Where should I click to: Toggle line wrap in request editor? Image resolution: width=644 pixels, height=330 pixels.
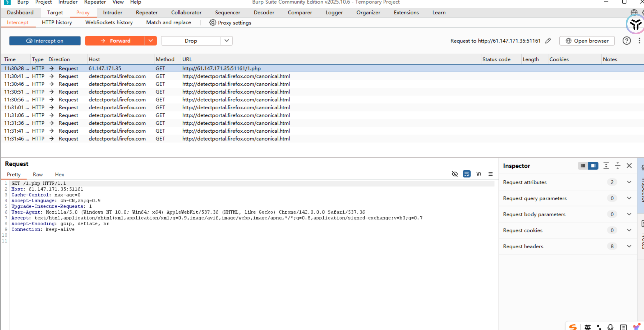point(467,174)
